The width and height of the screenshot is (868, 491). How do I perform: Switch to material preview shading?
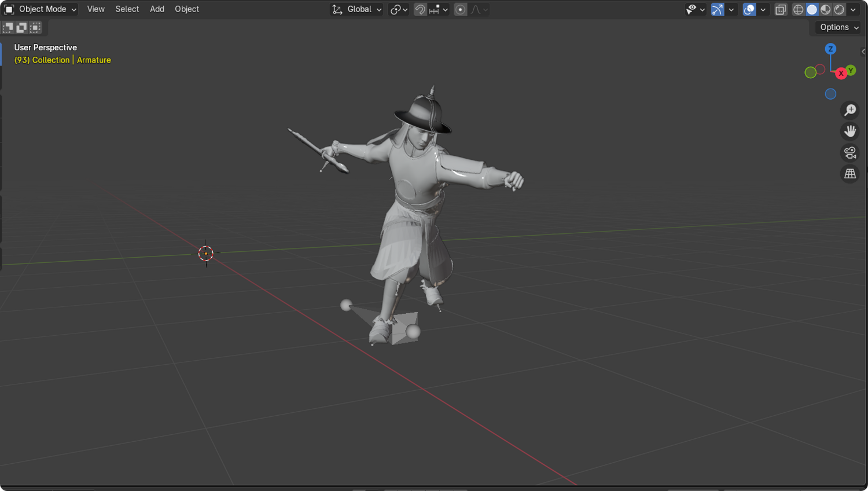point(826,9)
